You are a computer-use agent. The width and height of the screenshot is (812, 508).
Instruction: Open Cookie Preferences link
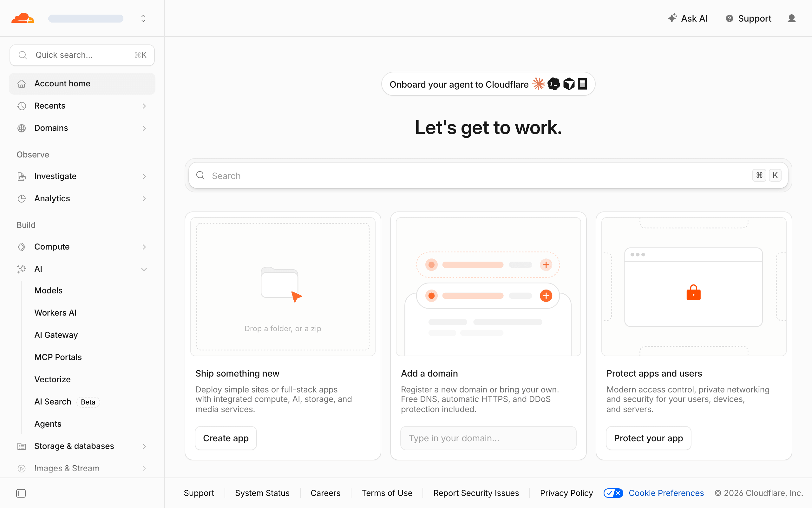click(x=666, y=493)
